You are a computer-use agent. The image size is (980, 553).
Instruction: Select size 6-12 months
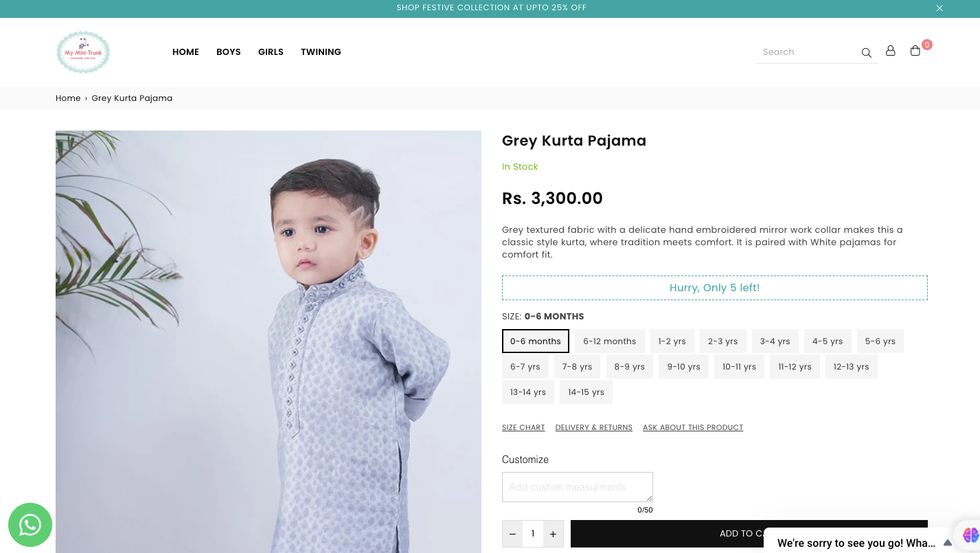click(609, 341)
